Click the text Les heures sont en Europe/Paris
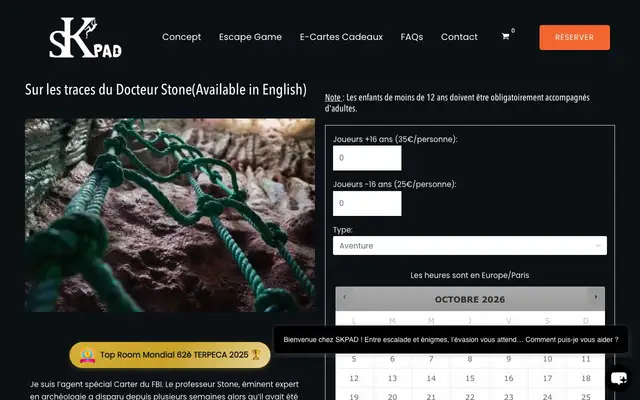Screen dimensions: 640x400 click(x=470, y=275)
